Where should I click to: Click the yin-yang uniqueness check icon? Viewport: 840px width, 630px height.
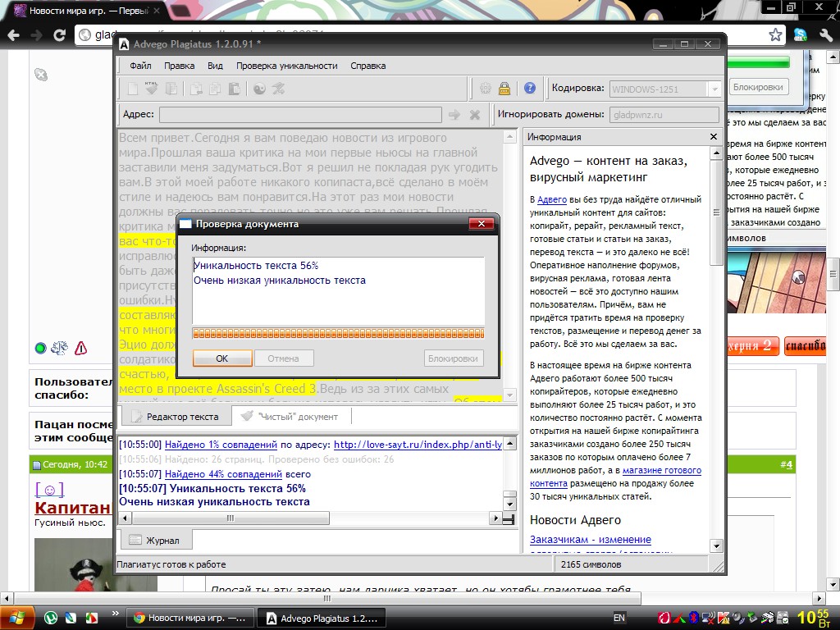pyautogui.click(x=259, y=89)
